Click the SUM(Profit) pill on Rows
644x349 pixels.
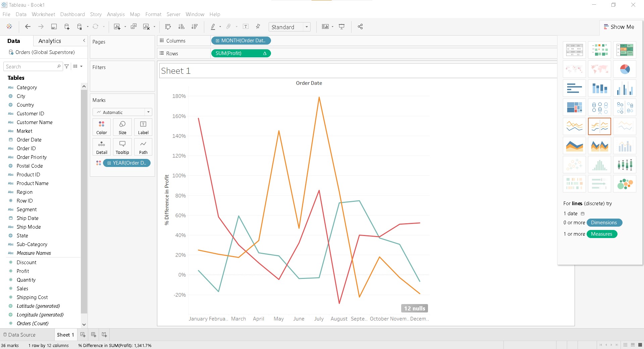[x=241, y=53]
